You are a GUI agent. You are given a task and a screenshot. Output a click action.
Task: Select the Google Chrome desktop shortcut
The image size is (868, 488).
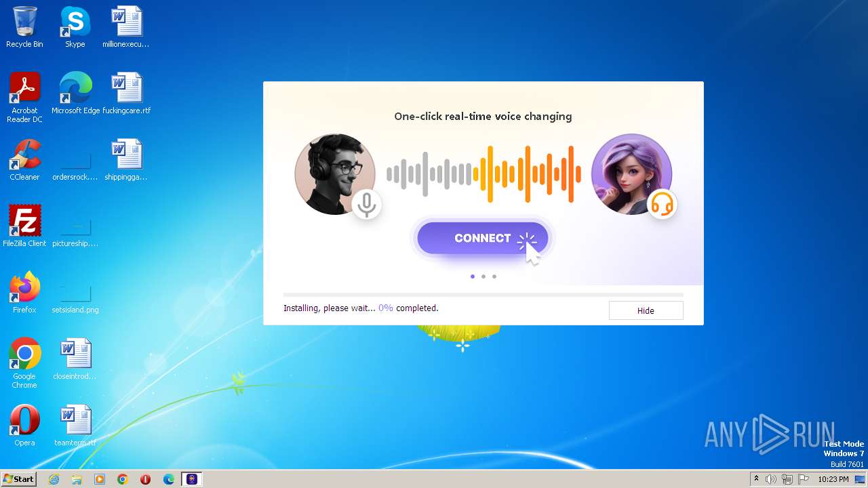24,363
